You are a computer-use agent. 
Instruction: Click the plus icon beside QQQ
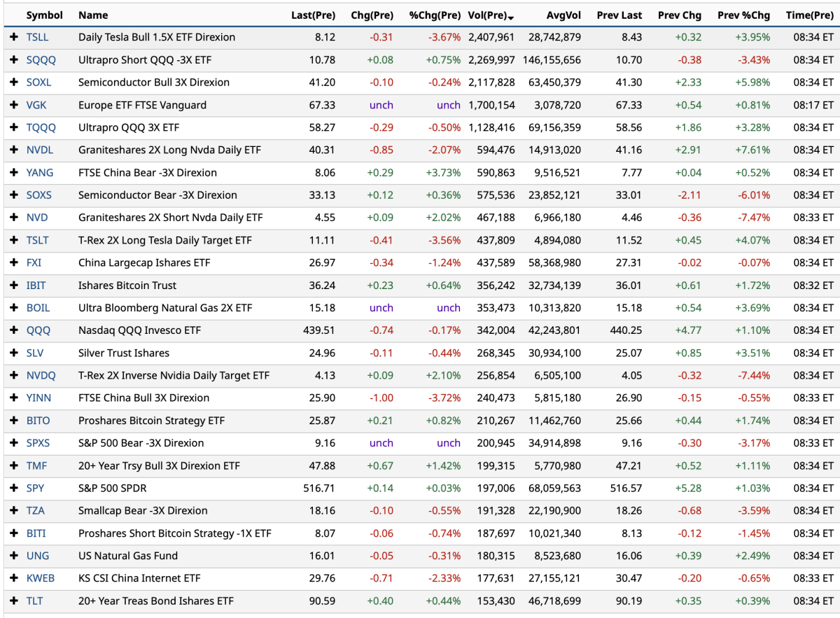pos(13,330)
